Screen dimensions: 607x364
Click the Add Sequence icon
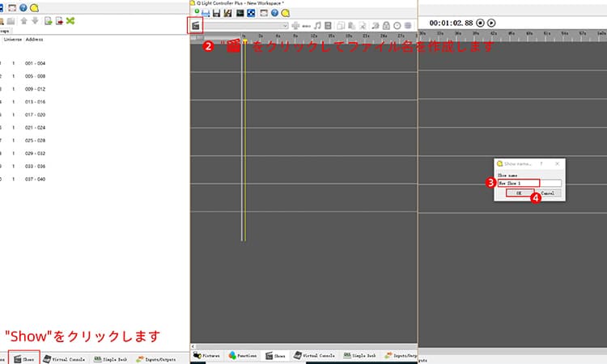pos(306,26)
